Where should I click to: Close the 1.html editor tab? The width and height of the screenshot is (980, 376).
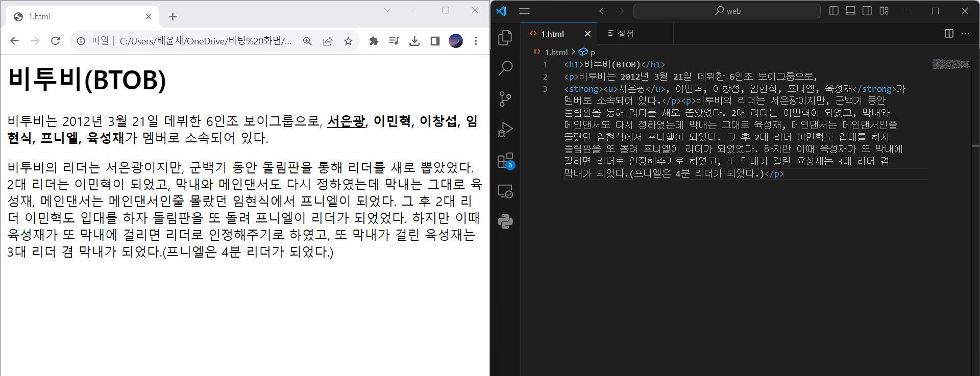click(587, 34)
